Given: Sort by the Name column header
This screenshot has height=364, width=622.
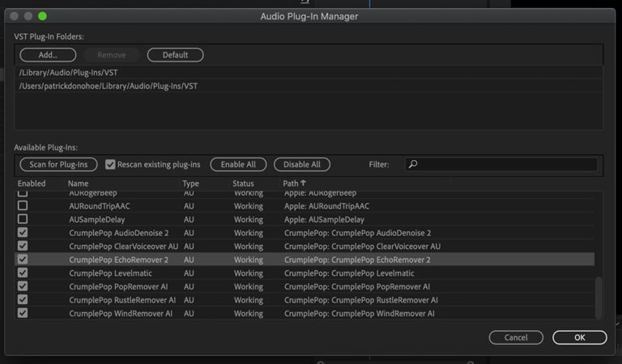Looking at the screenshot, I should coord(78,184).
